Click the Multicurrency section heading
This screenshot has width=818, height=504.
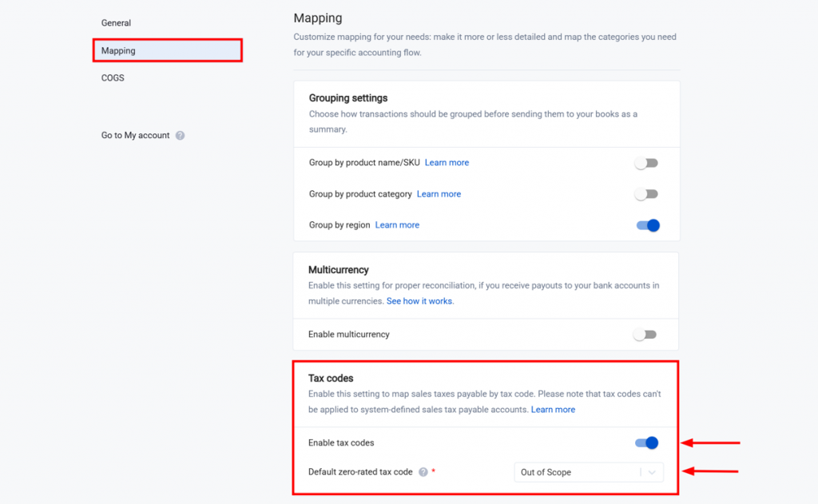click(x=339, y=270)
